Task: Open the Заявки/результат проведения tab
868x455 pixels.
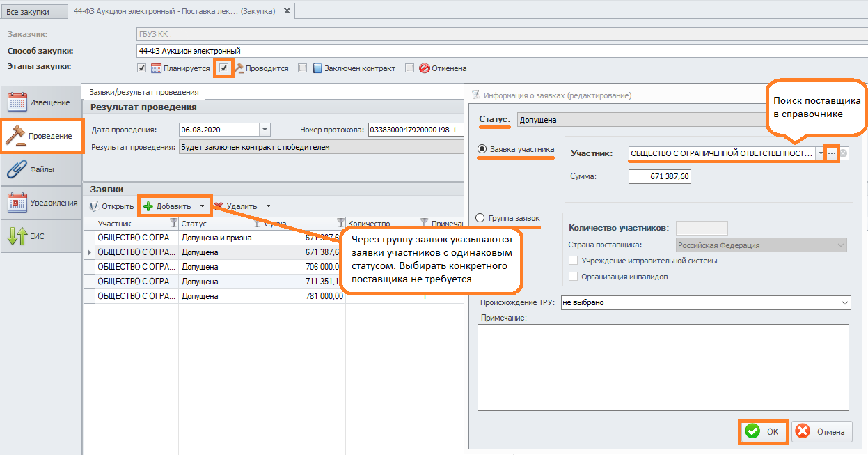Action: (144, 92)
